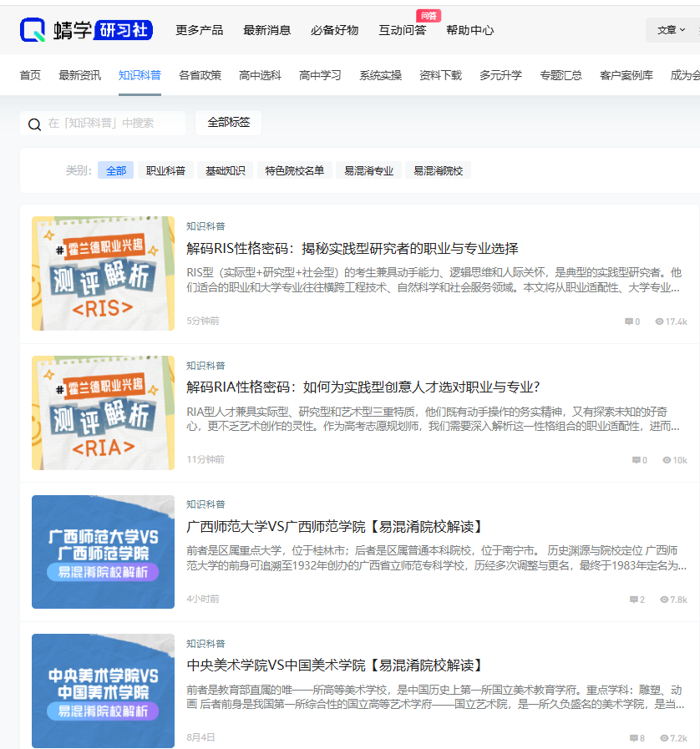Filter by 易混淆专业 category
700x749 pixels.
pyautogui.click(x=368, y=170)
